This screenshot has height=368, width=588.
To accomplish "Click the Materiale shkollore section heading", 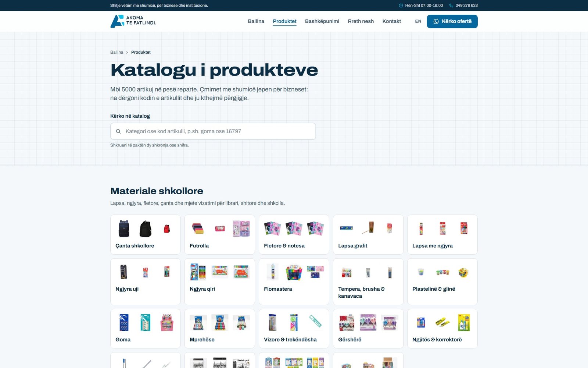I will (157, 191).
